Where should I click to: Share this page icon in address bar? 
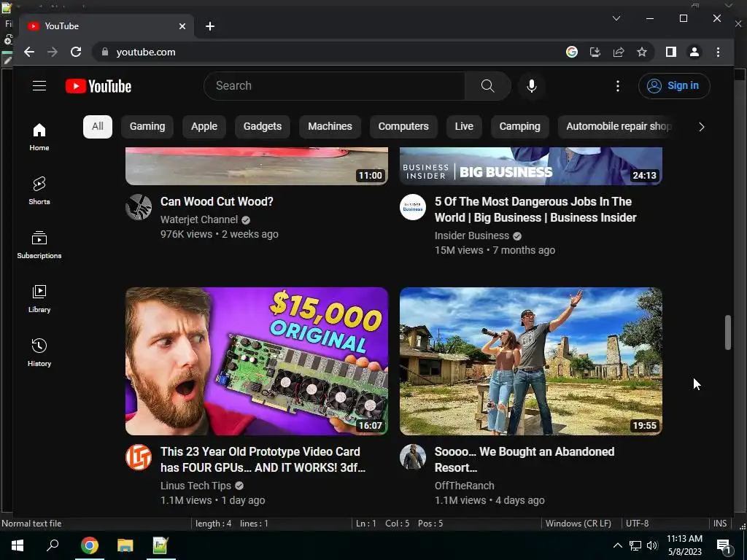click(x=619, y=52)
